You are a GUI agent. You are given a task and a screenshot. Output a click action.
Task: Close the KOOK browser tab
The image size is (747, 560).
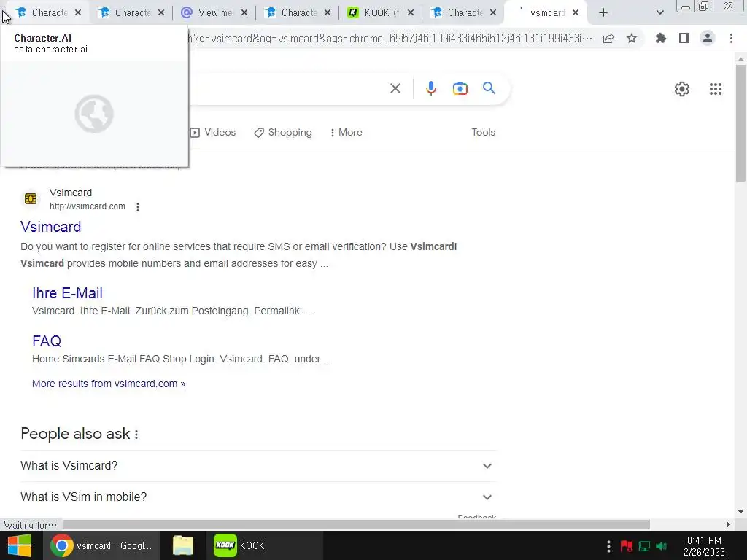(x=411, y=13)
